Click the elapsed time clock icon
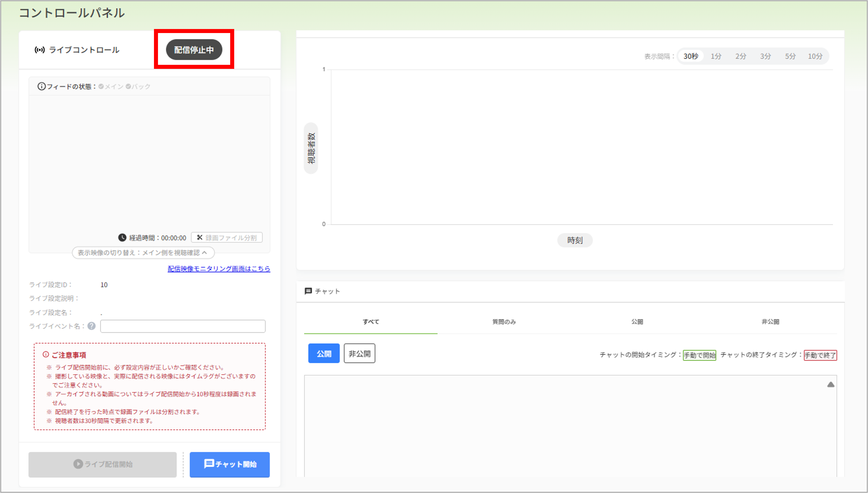Viewport: 868px width, 493px height. point(122,238)
